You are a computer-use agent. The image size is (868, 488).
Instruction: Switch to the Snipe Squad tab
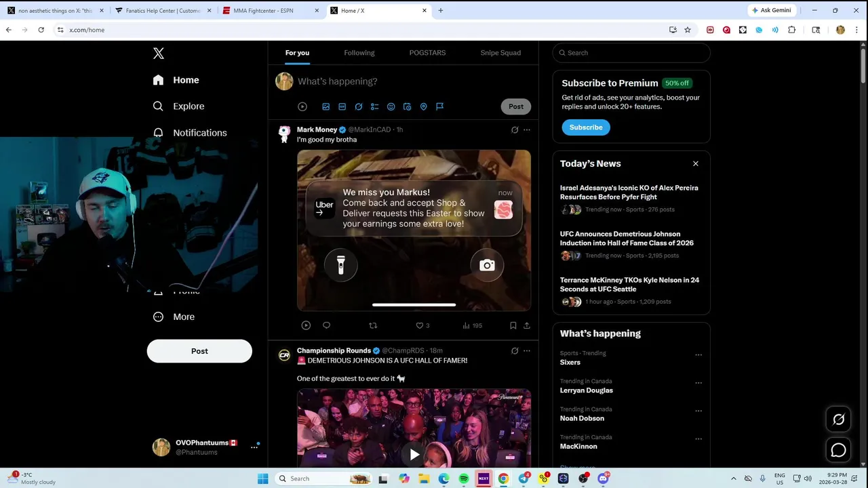tap(500, 53)
